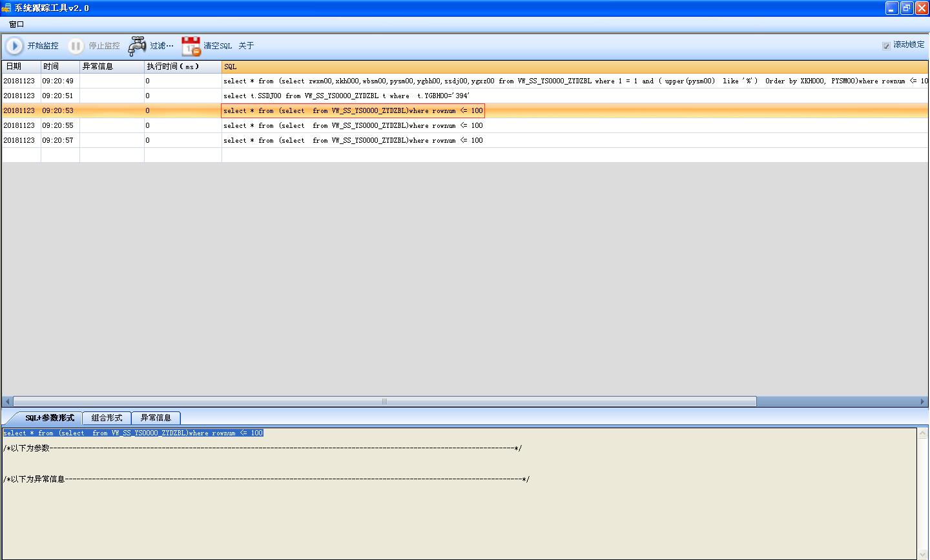This screenshot has height=560, width=930.
Task: Click the 关于 toolbar item
Action: point(246,46)
